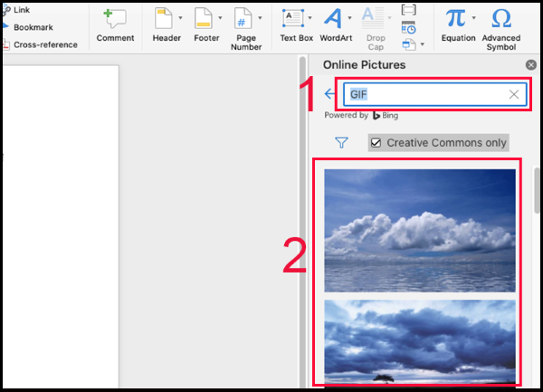Expand the Equation dropdown arrow
543x392 pixels.
tap(473, 18)
